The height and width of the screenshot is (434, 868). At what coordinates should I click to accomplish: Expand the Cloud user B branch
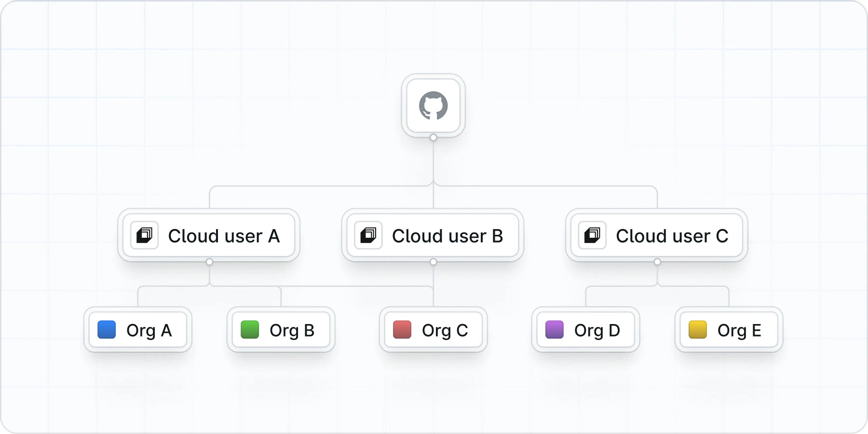[x=433, y=261]
